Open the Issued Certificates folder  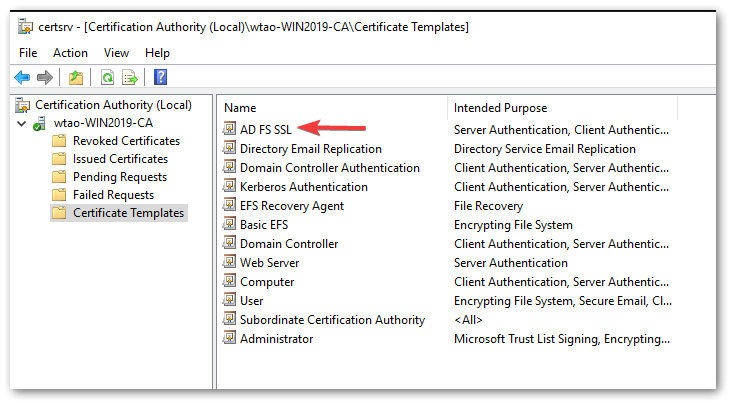tap(120, 159)
